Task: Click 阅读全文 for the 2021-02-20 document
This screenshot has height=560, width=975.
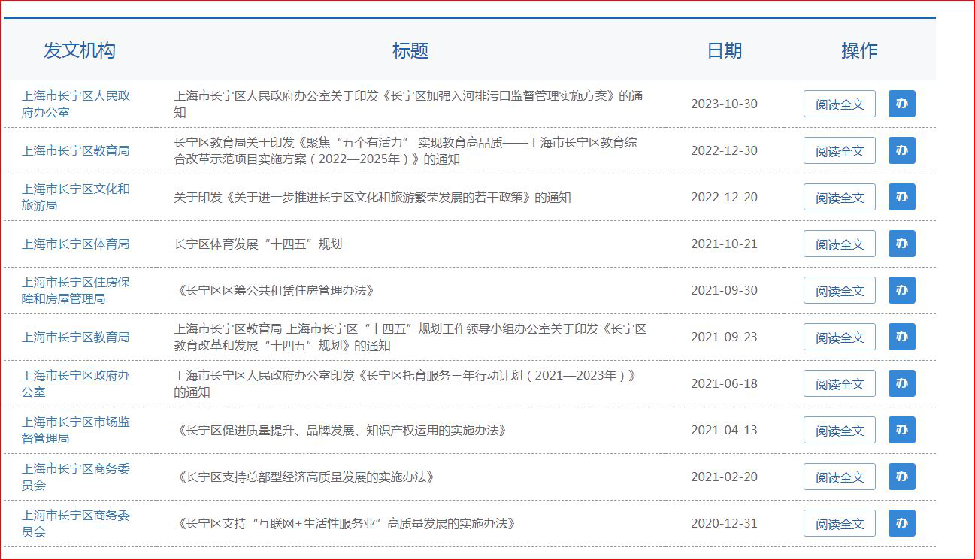Action: (x=840, y=477)
